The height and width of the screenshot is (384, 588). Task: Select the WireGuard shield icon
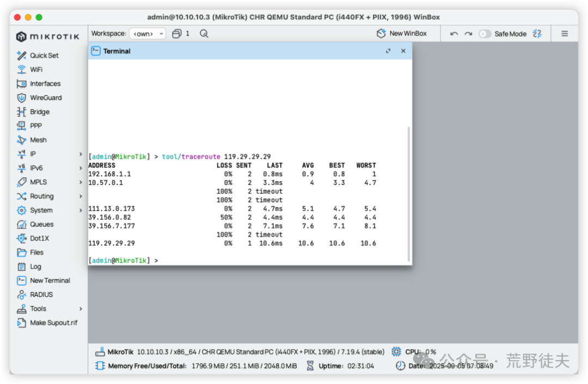click(21, 98)
